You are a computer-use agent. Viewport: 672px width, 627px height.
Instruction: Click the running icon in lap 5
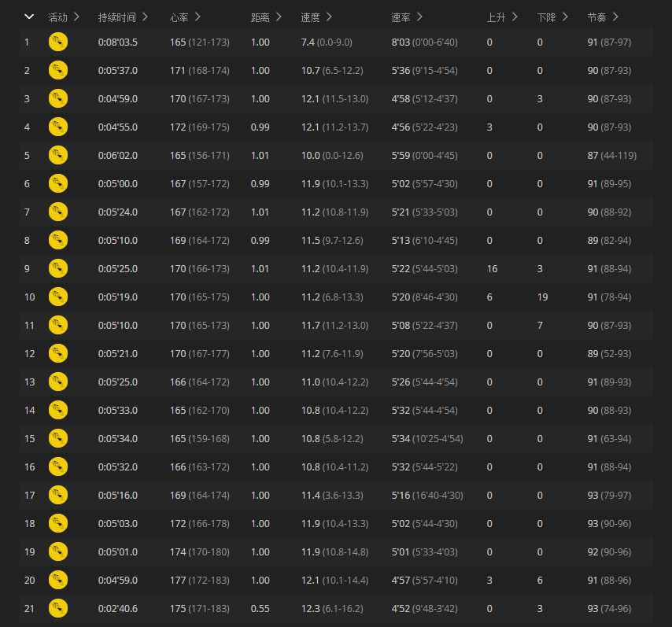(x=58, y=155)
